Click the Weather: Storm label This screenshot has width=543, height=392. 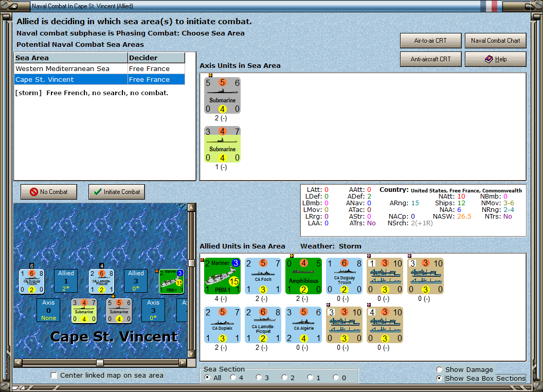331,246
